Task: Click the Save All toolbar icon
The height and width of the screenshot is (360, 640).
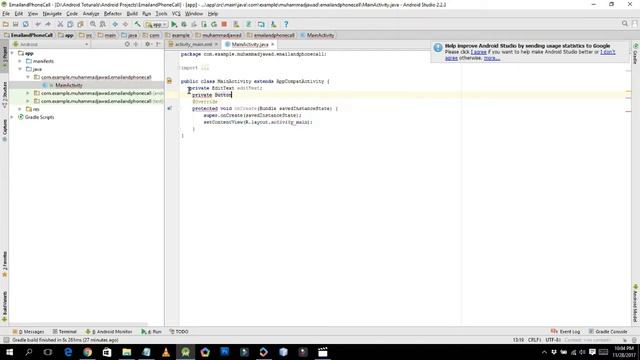Action: click(x=16, y=24)
